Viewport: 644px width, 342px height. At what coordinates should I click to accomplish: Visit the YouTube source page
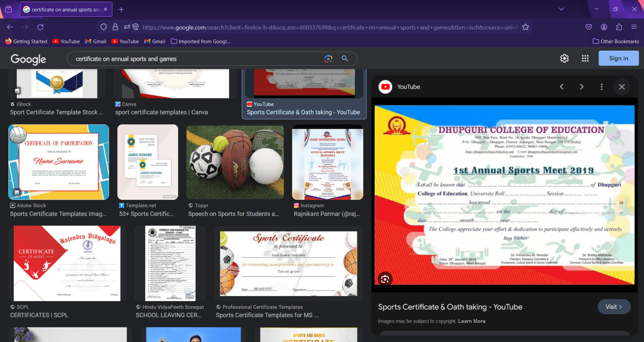point(614,307)
